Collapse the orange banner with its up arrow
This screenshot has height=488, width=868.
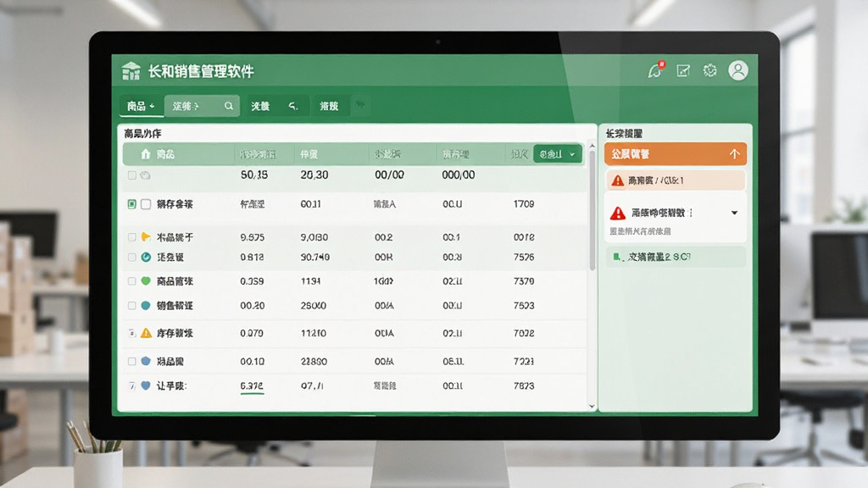pyautogui.click(x=735, y=154)
